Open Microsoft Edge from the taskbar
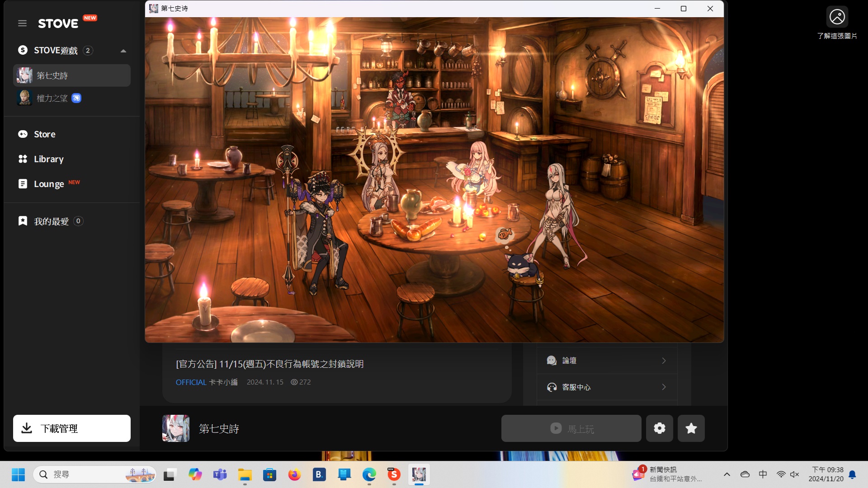868x488 pixels. click(369, 474)
